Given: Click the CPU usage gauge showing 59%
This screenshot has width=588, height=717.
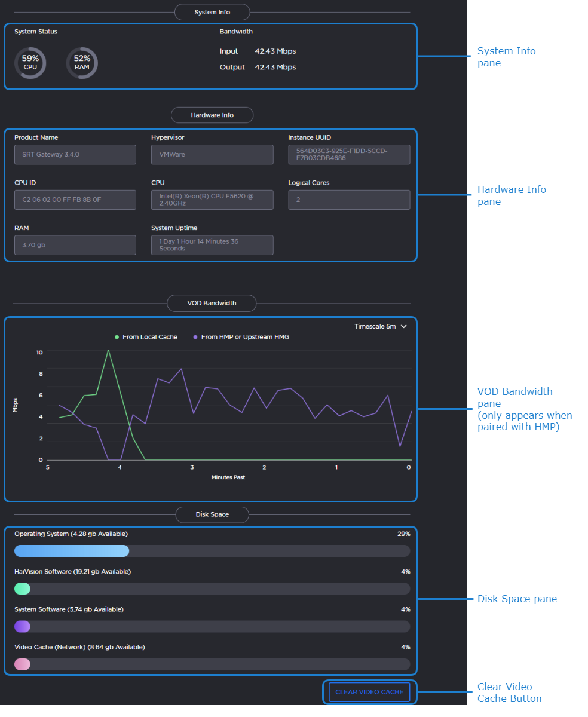Looking at the screenshot, I should (x=30, y=63).
